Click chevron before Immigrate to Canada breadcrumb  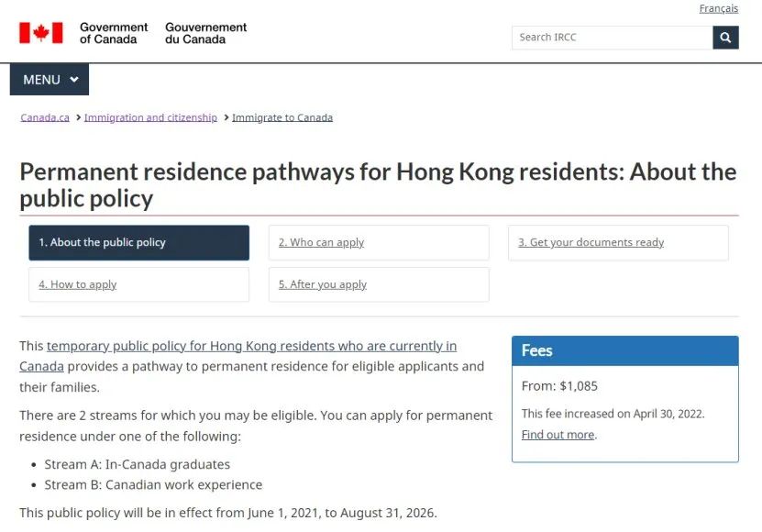click(x=226, y=117)
